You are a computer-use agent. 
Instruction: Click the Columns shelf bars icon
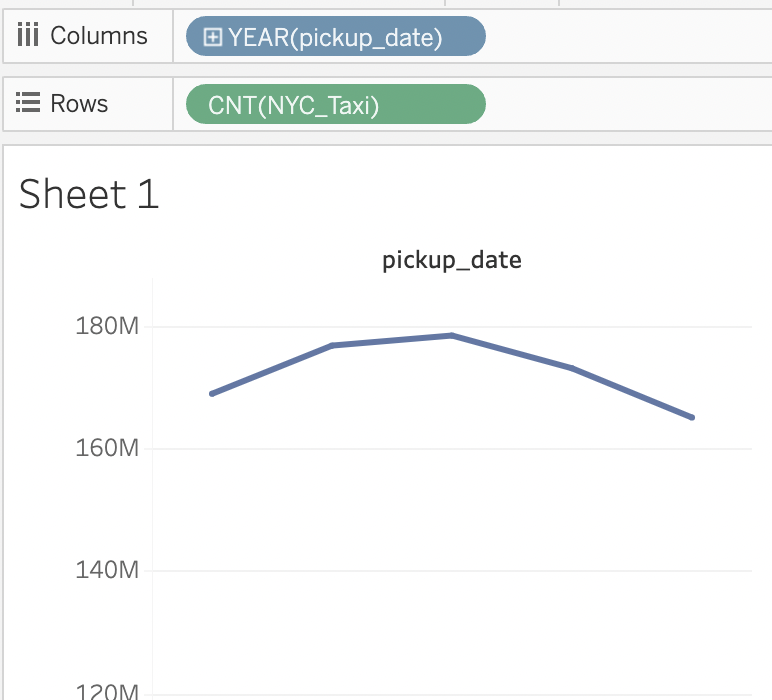pyautogui.click(x=28, y=35)
